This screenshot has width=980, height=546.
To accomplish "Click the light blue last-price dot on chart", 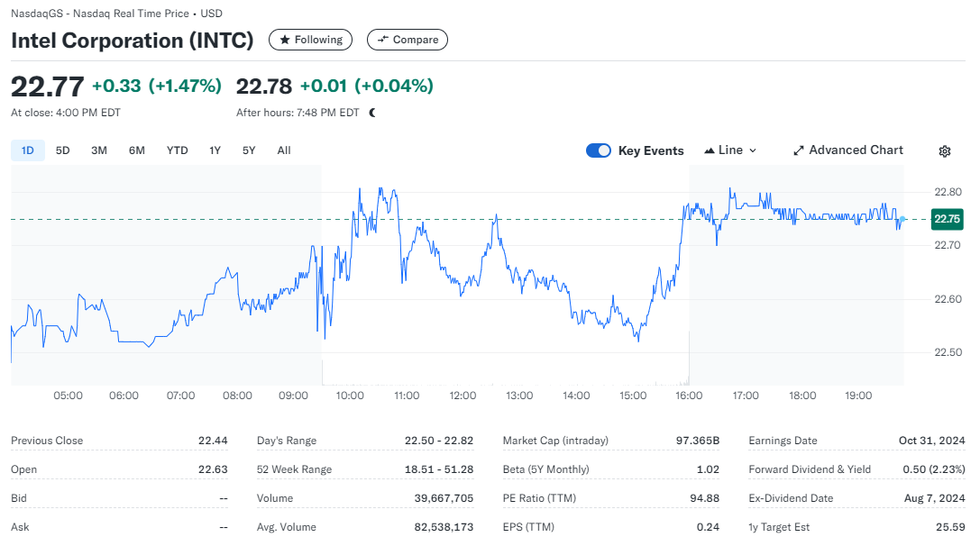I will (902, 219).
